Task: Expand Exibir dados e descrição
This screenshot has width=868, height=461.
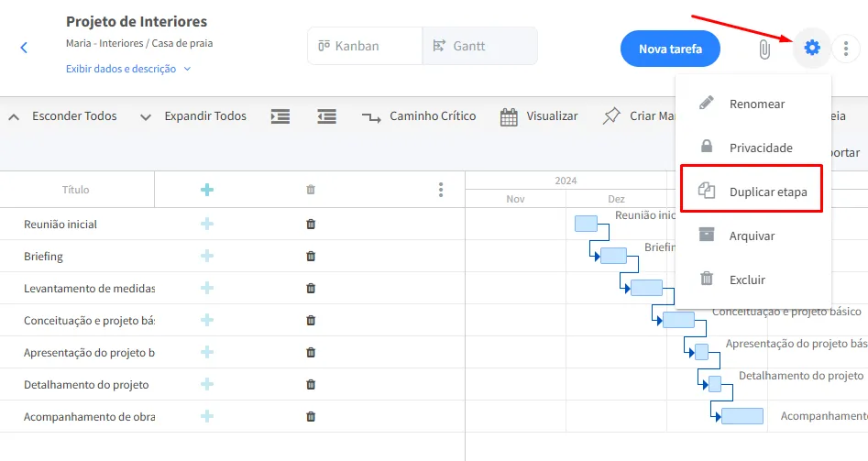Action: click(x=128, y=69)
